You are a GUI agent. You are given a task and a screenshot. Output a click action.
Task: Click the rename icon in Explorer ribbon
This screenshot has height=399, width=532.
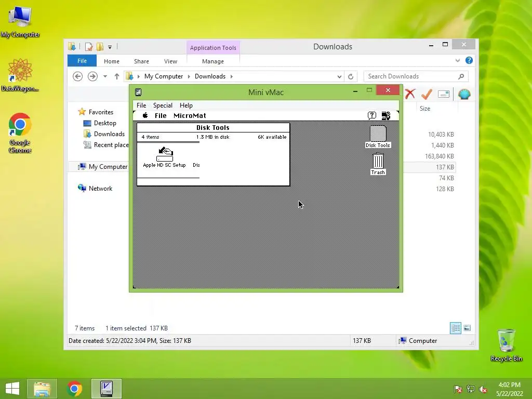point(444,94)
